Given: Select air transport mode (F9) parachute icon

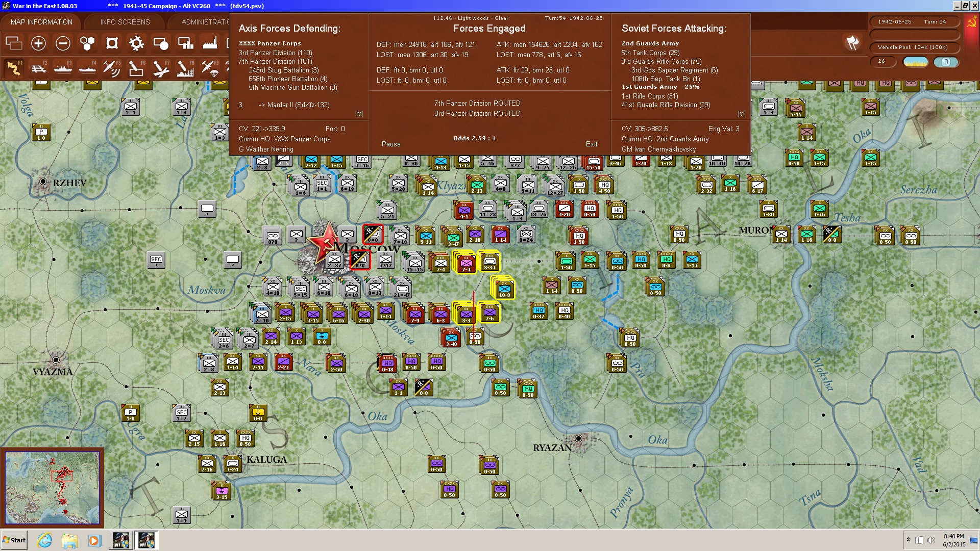Looking at the screenshot, I should tap(210, 68).
